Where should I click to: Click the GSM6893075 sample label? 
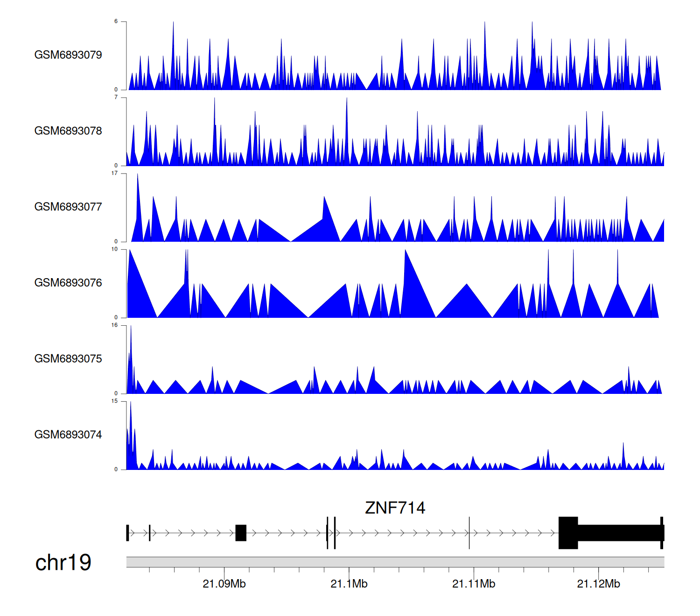click(68, 359)
